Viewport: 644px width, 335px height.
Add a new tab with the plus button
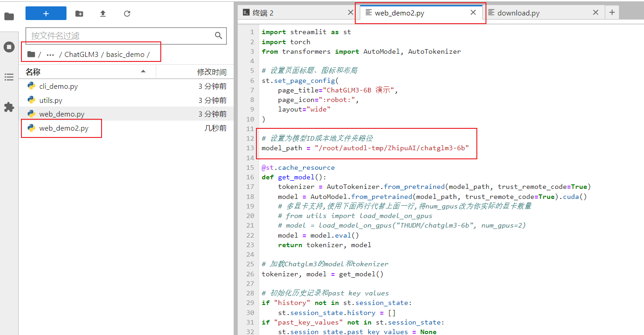[x=612, y=13]
